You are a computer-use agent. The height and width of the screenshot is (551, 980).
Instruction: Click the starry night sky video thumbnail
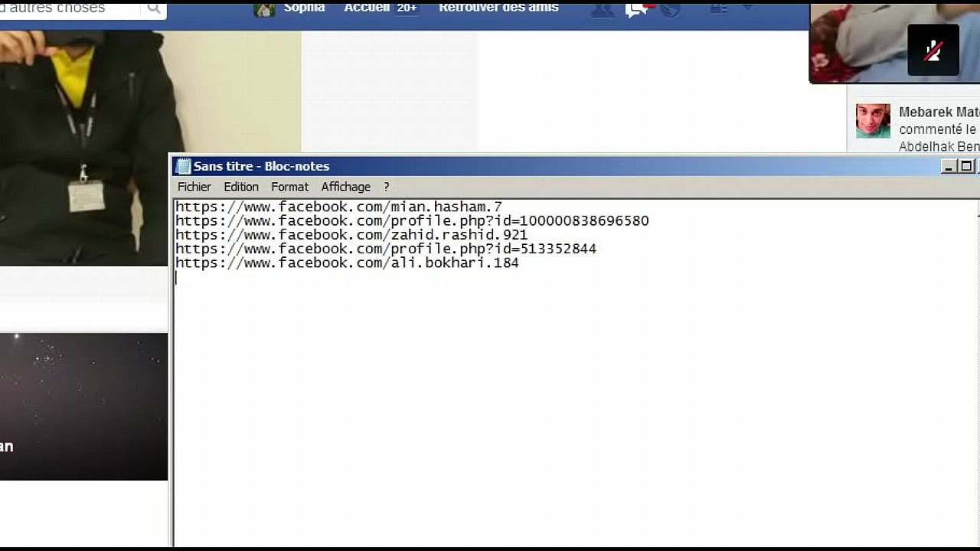(83, 406)
